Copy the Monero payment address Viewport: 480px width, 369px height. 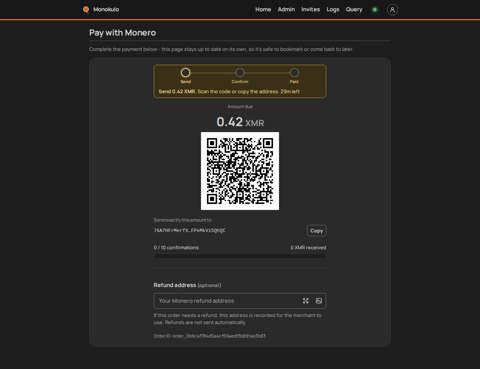point(316,231)
